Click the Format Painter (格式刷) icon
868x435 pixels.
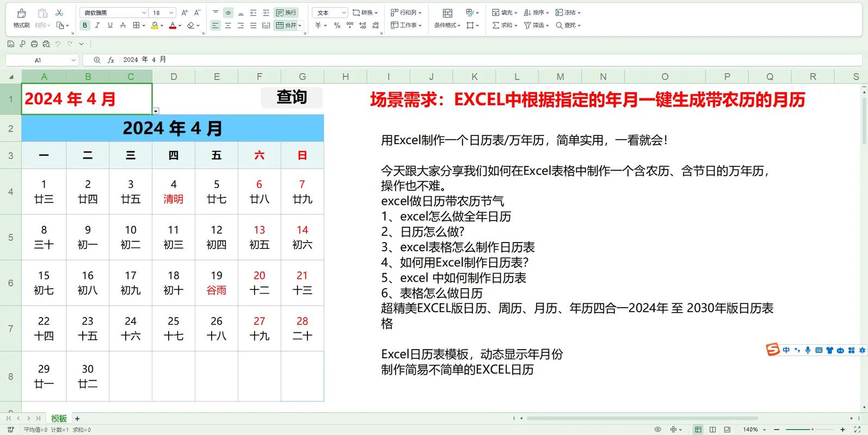tap(21, 18)
